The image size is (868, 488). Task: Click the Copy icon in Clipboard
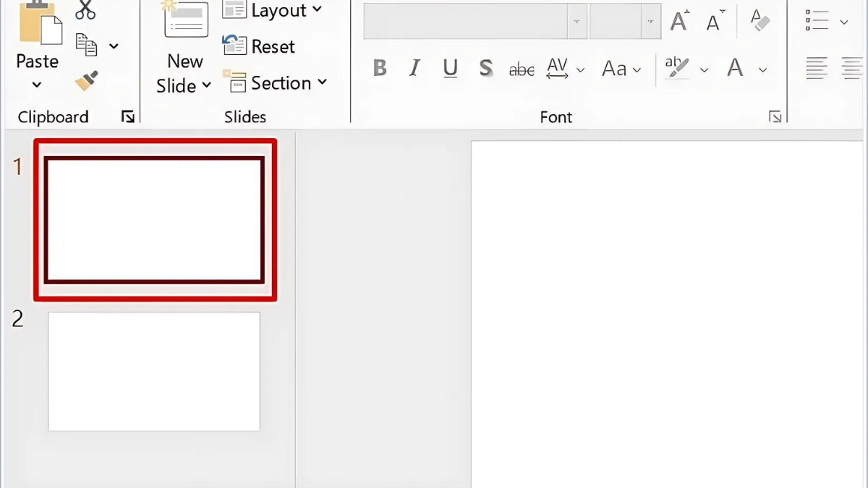tap(87, 46)
